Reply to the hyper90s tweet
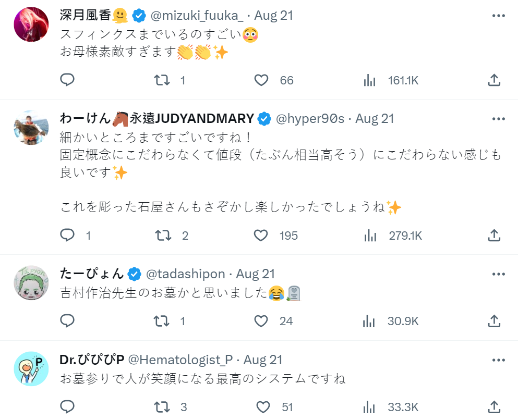 67,236
